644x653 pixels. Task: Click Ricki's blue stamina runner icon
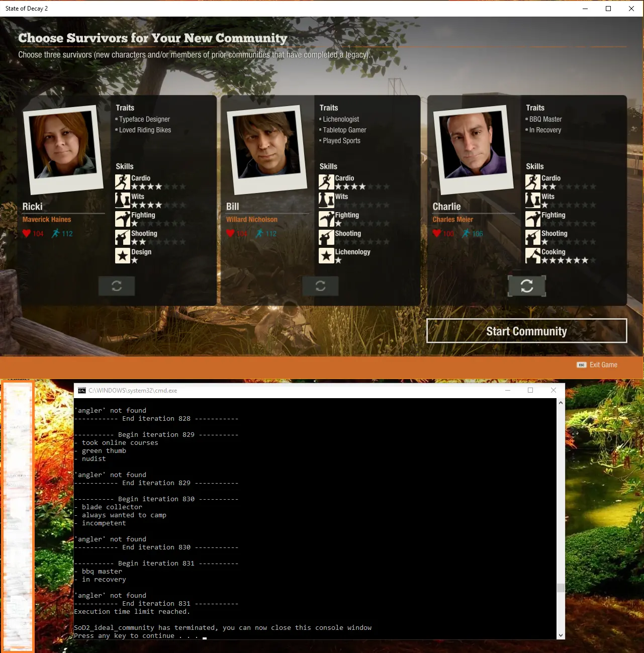coord(56,233)
